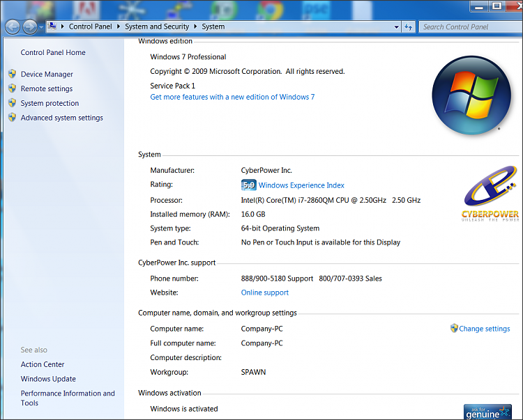Click the ask for genuine Microsoft badge
This screenshot has height=420, width=523.
[x=487, y=412]
